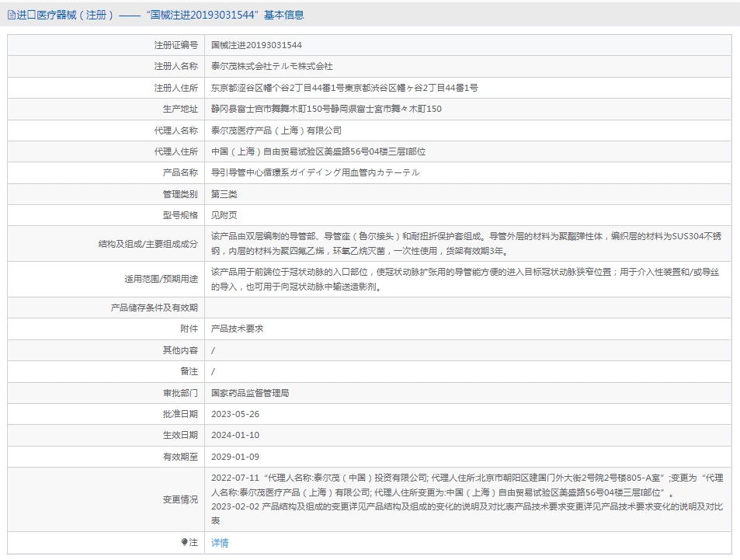
Task: Click the lightbulb icon next to 注
Action: click(x=184, y=542)
